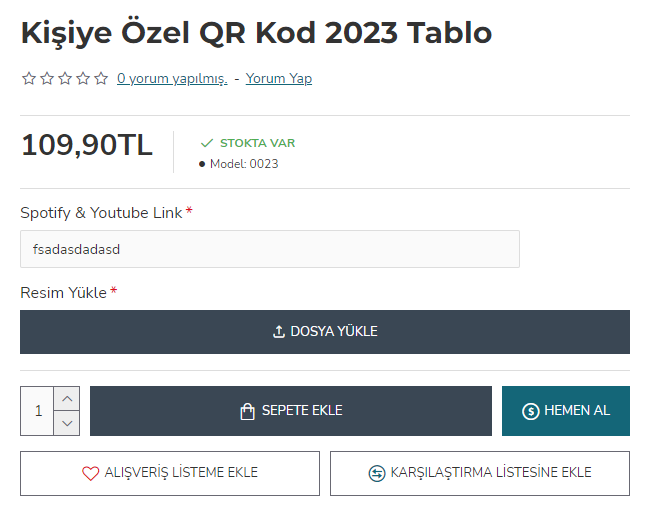667x519 pixels.
Task: Click the heart icon for wishlist
Action: coord(90,473)
